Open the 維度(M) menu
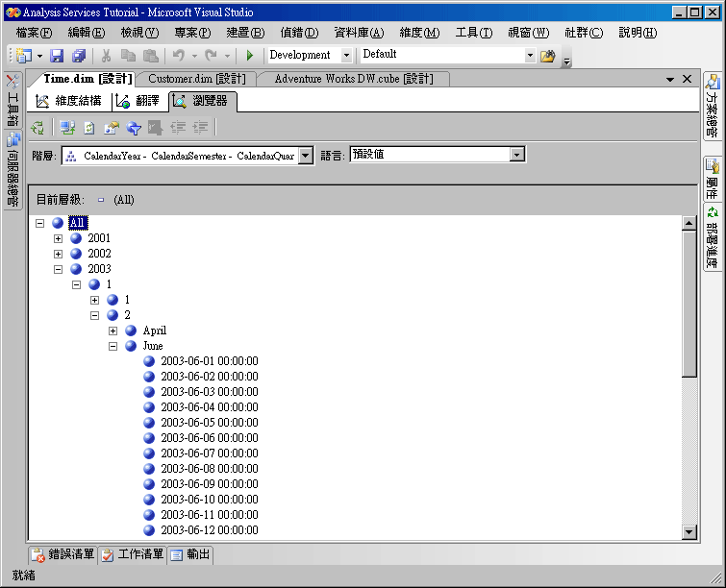This screenshot has width=726, height=588. (x=419, y=33)
